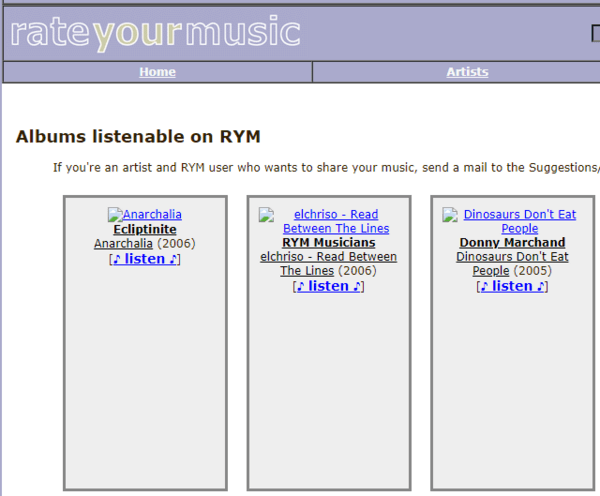Click the (2006) year beside Anarchalia

point(176,243)
